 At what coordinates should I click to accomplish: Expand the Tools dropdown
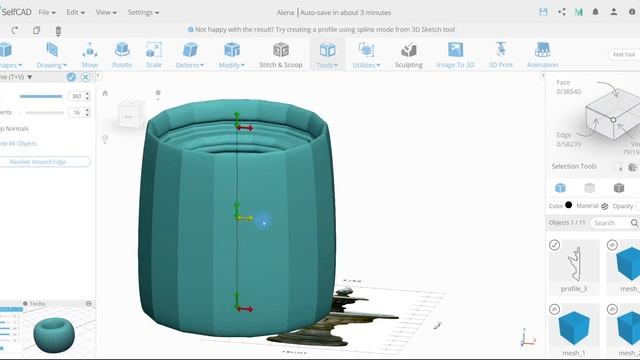[x=327, y=65]
